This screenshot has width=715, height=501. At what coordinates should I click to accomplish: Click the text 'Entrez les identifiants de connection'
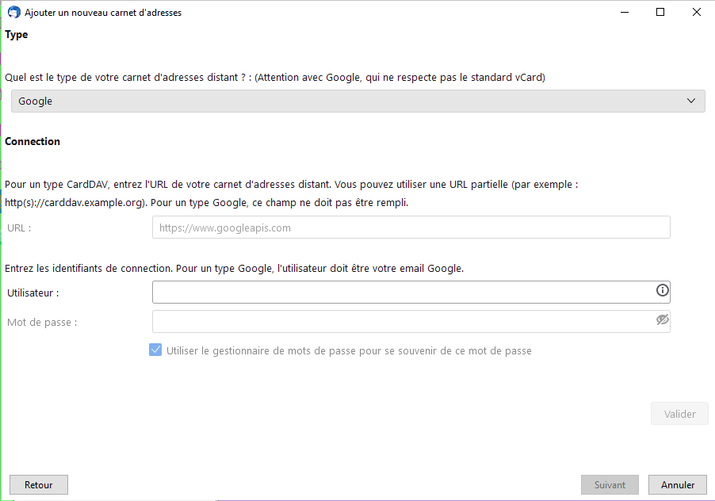click(89, 269)
